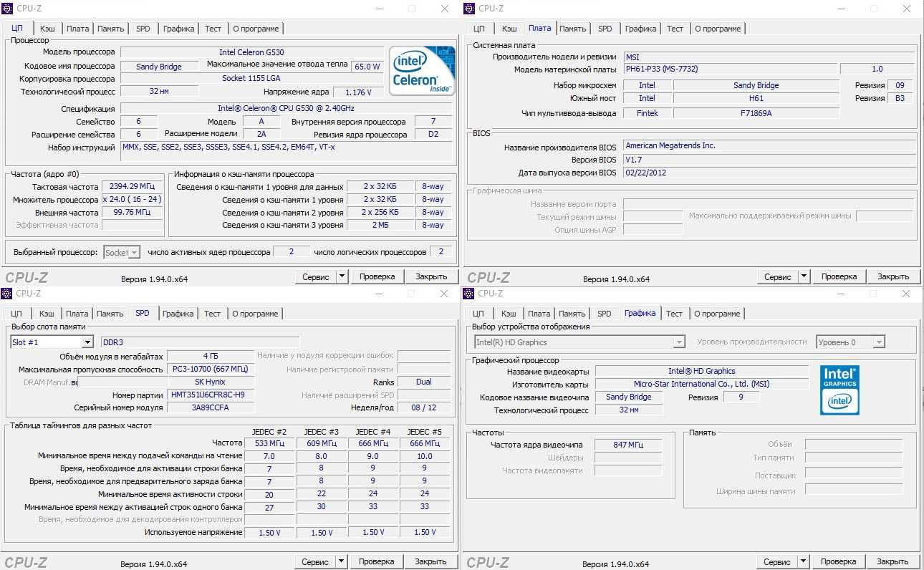The height and width of the screenshot is (570, 924).
Task: Click the CPU-Z title icon of the SPD window
Action: 6,294
